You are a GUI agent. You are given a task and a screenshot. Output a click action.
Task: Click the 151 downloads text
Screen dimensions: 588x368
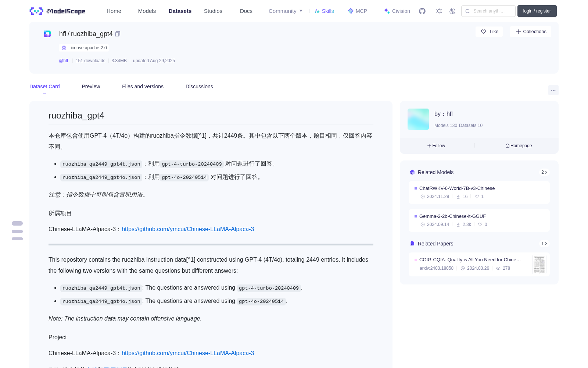pyautogui.click(x=90, y=61)
